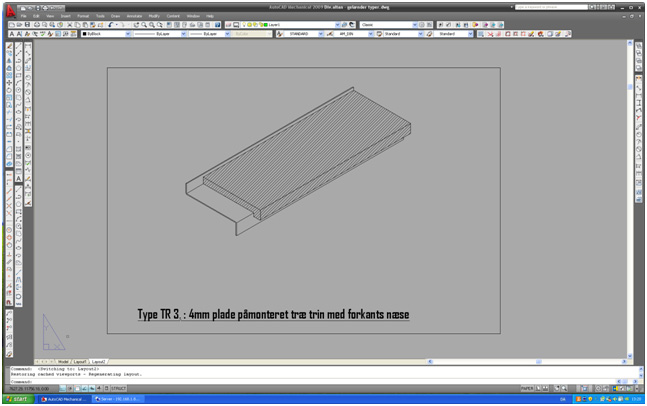
Task: Switch to Server taskbar button
Action: (117, 399)
